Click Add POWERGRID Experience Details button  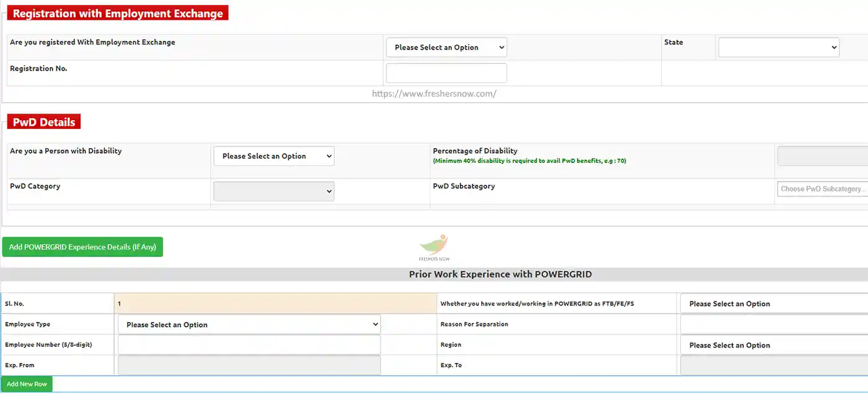click(x=82, y=247)
